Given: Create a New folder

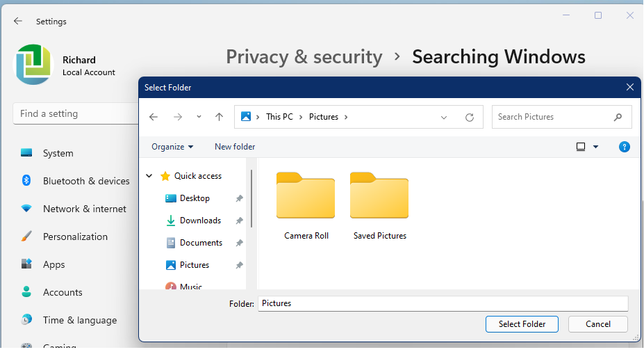Looking at the screenshot, I should pyautogui.click(x=235, y=147).
